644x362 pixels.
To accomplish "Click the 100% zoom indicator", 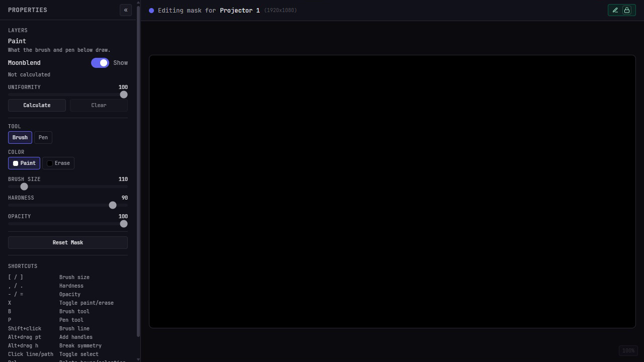I will coord(628,350).
